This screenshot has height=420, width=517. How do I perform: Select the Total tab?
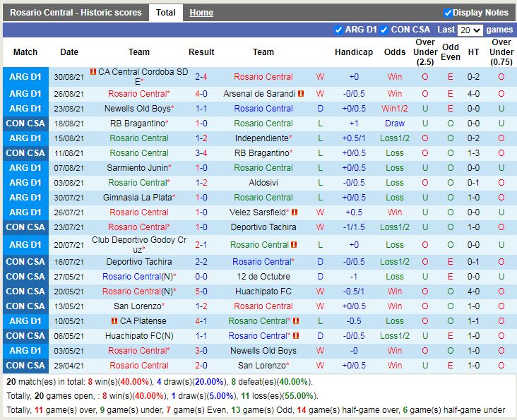pos(166,13)
